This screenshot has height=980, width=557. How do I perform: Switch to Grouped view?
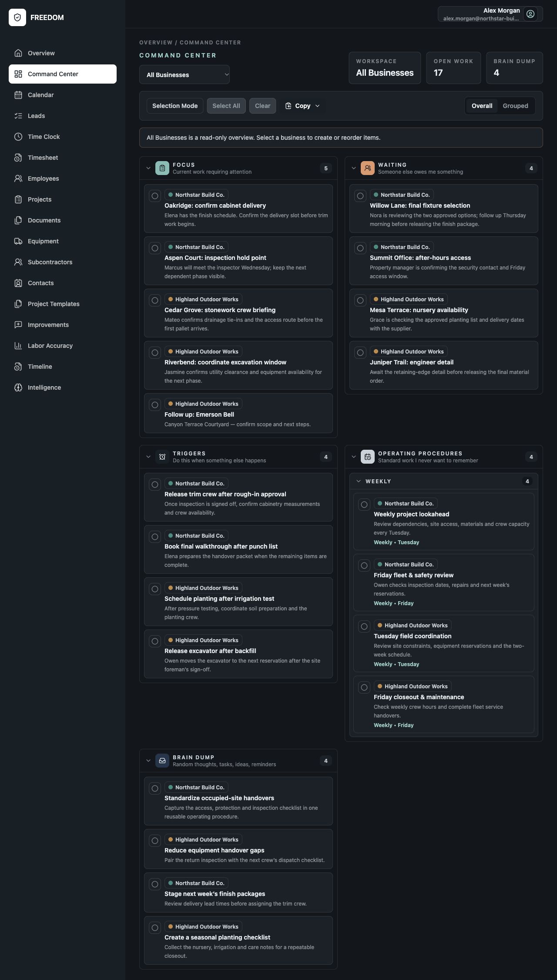pos(515,106)
